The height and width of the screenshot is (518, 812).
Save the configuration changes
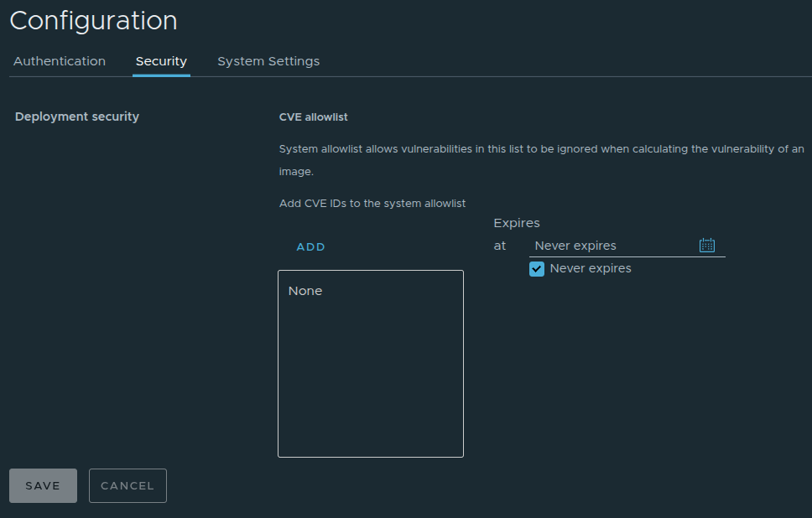[x=43, y=485]
